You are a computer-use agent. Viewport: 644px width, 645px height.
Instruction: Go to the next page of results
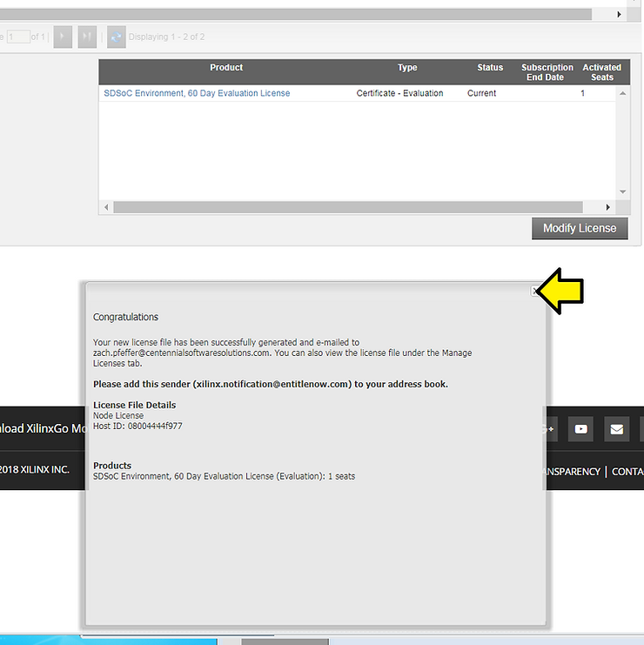(63, 37)
